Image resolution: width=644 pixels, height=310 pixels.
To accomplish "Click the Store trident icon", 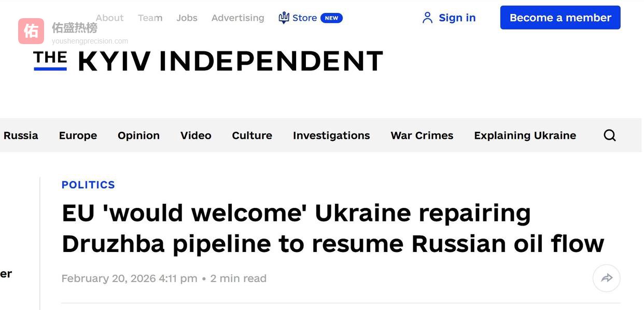I will coord(284,18).
